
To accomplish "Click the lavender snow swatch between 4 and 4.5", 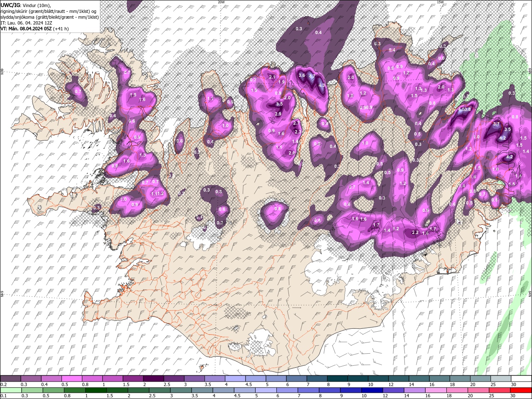I will (234, 379).
